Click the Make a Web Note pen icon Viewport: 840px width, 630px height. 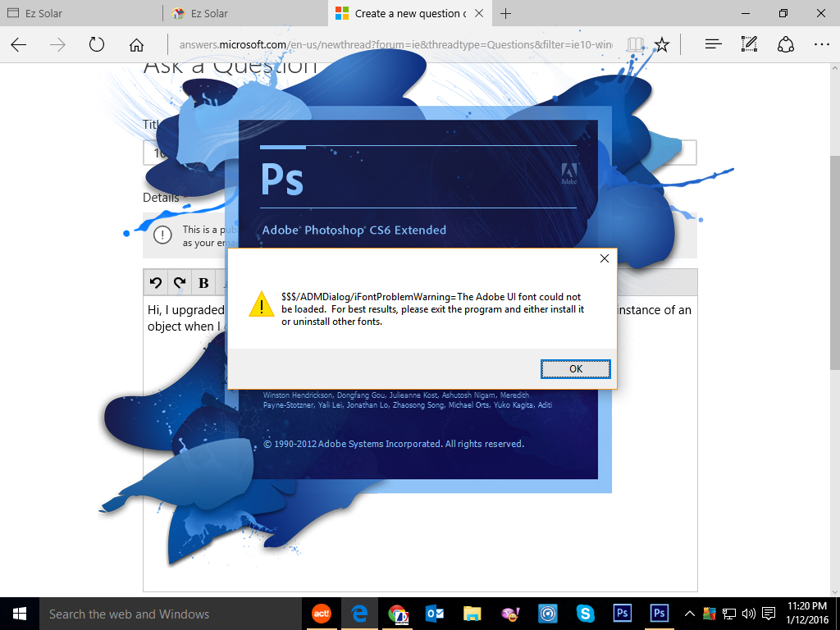(x=748, y=45)
